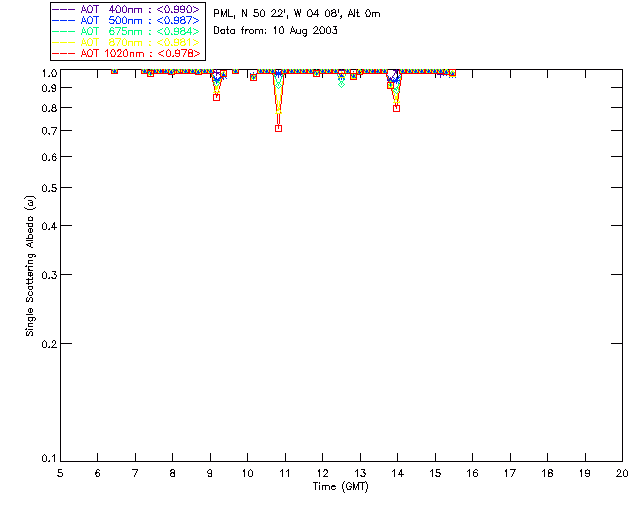This screenshot has width=640, height=512.
Task: Click the y-axis tick label 0.6
Action: 49,157
